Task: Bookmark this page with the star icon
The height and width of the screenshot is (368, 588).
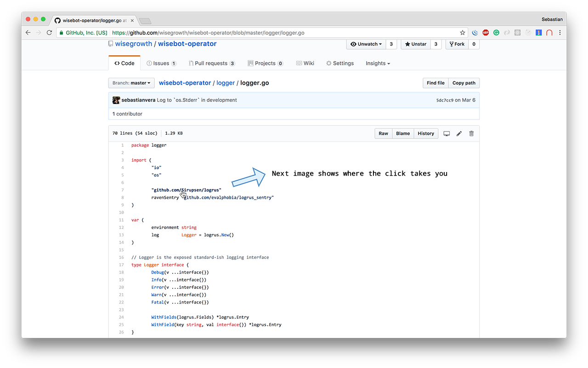Action: pos(463,33)
